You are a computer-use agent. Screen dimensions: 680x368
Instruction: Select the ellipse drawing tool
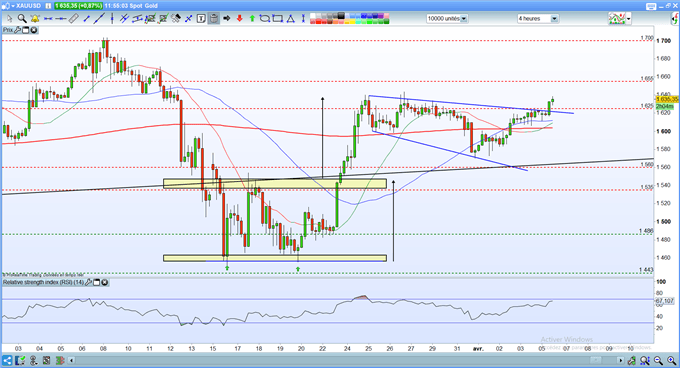265,19
